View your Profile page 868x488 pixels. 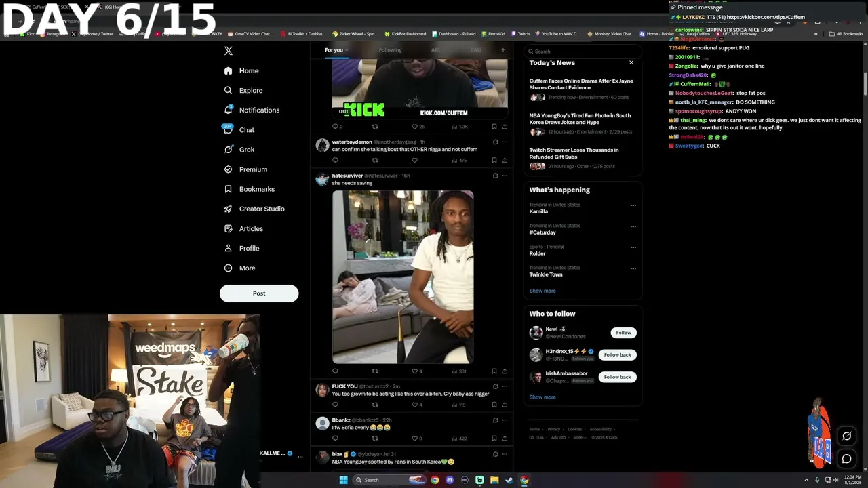(241, 248)
